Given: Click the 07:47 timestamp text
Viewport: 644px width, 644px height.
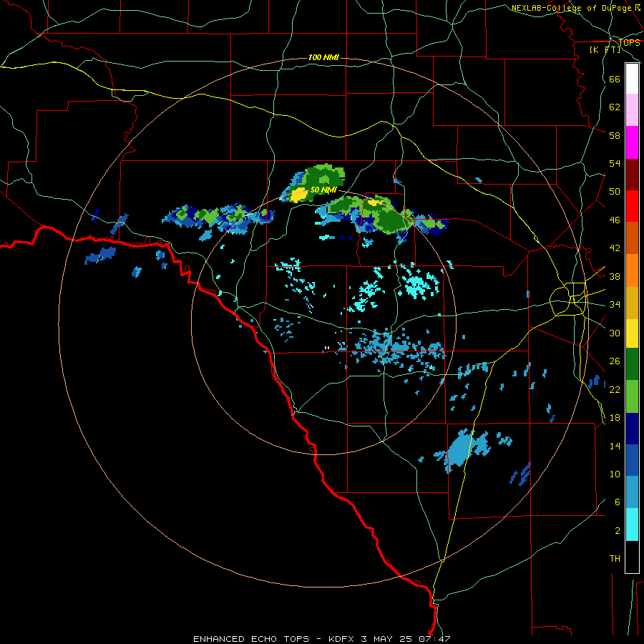Looking at the screenshot, I should (x=434, y=639).
